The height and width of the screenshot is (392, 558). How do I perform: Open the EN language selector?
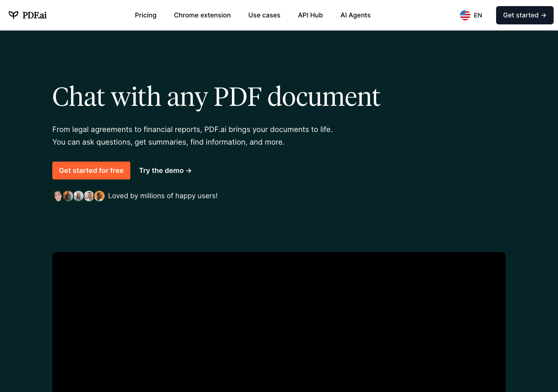coord(471,15)
